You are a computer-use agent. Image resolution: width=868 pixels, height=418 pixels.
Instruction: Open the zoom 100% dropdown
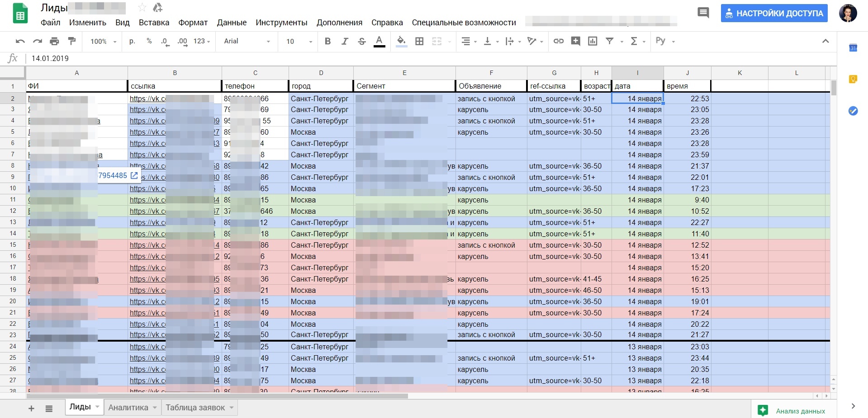pyautogui.click(x=103, y=41)
